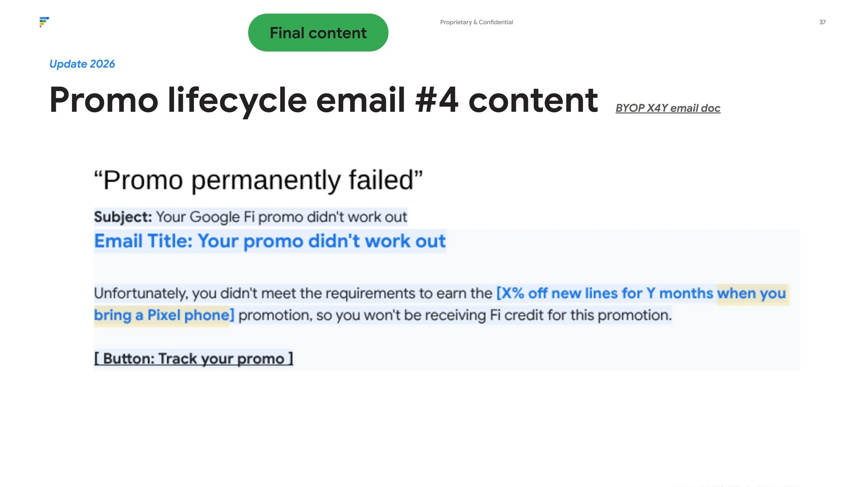Click the Promo lifecycle email #4 content heading

(324, 101)
